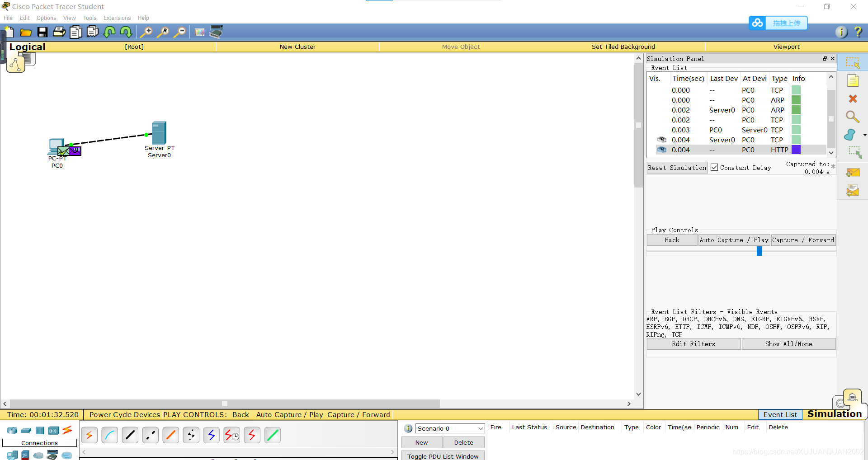
Task: Click Toggle PDU List Window button
Action: [443, 455]
